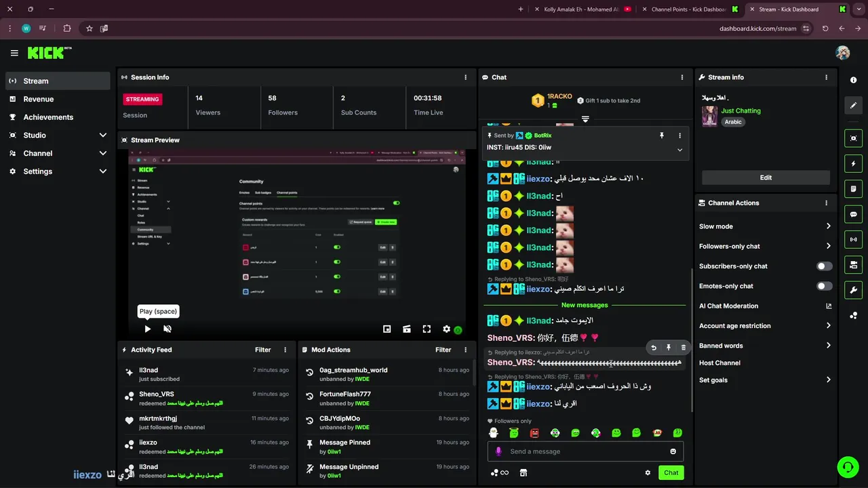Toggle Stream Info wrench widget icon
The height and width of the screenshot is (488, 868).
853,290
